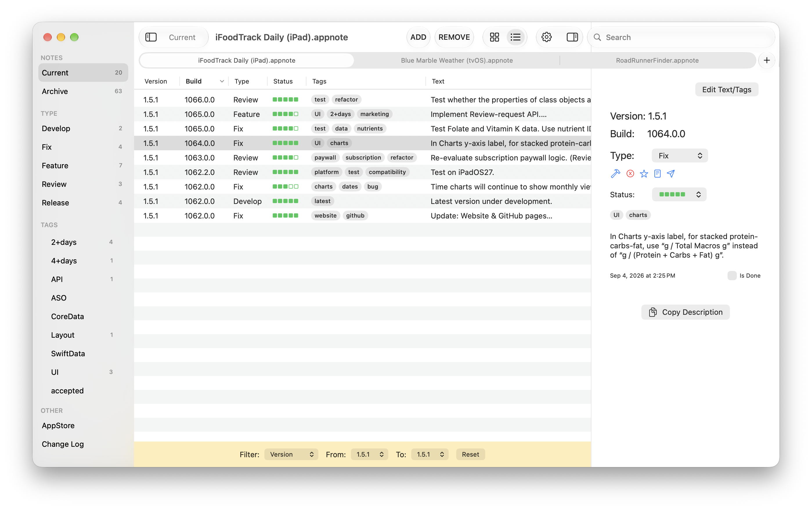Focus the Search input field
The height and width of the screenshot is (510, 812).
(681, 37)
